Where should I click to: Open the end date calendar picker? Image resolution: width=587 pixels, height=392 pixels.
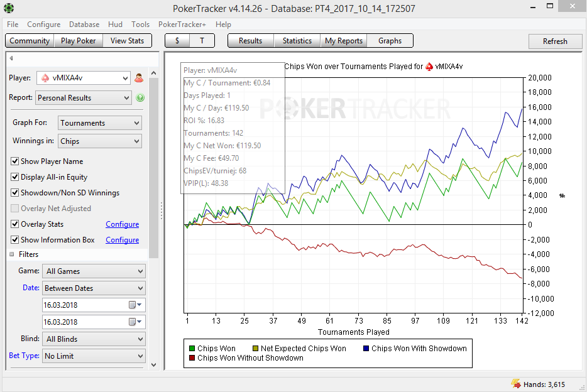(135, 322)
